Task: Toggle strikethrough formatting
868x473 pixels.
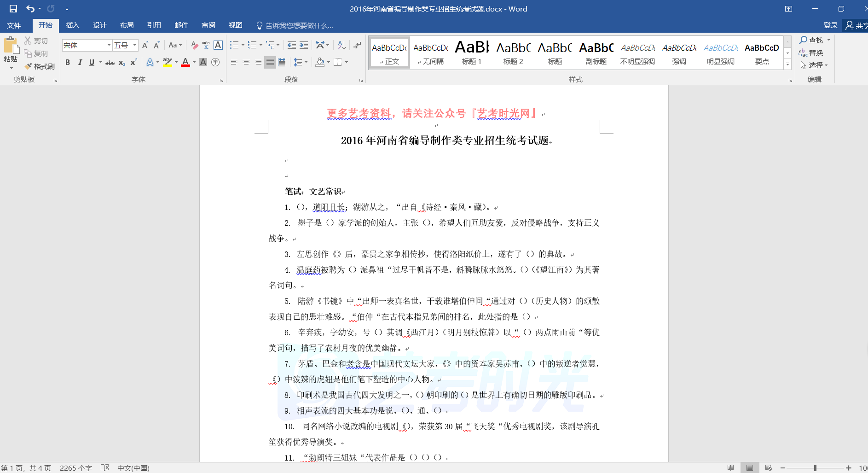Action: 110,63
